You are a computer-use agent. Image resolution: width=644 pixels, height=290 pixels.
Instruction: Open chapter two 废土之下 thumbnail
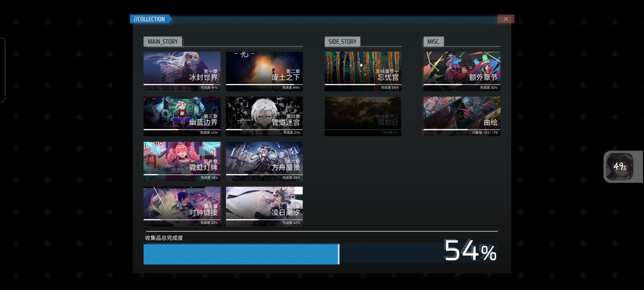(x=264, y=71)
